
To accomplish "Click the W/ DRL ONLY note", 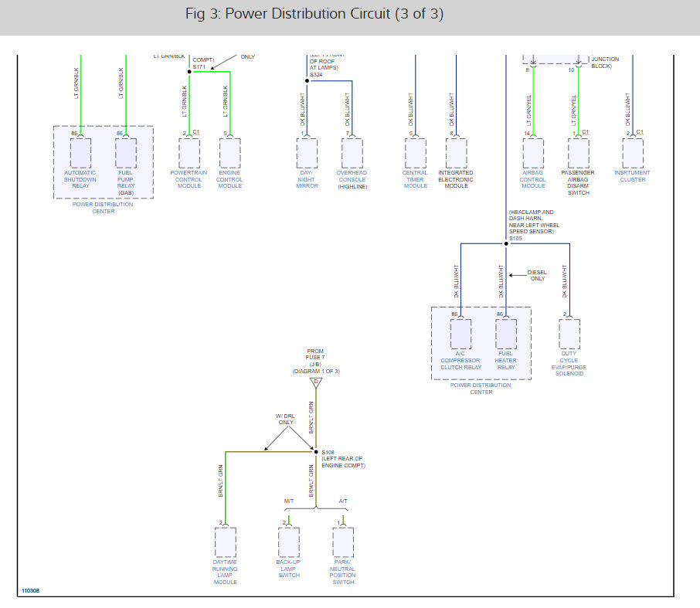I will (x=286, y=419).
